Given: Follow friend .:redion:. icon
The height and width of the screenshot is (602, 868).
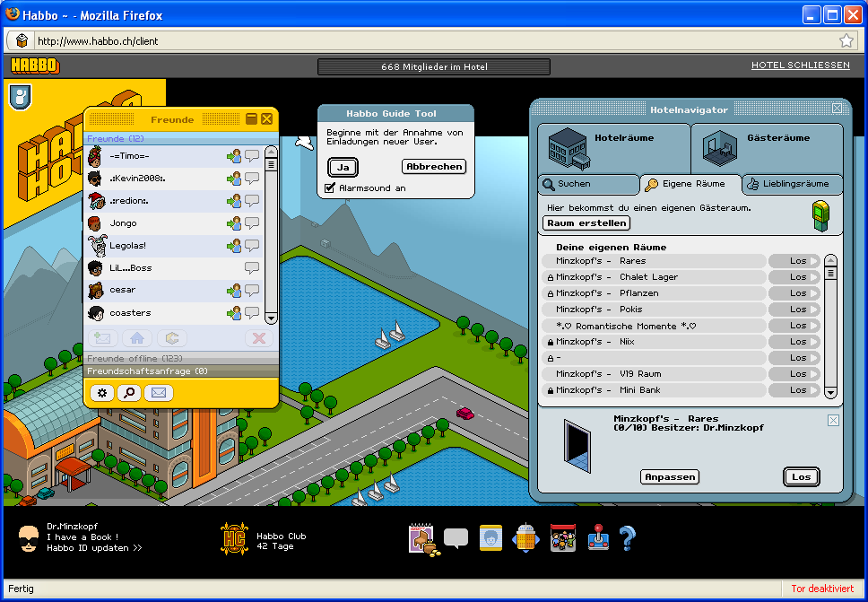Looking at the screenshot, I should coord(234,201).
